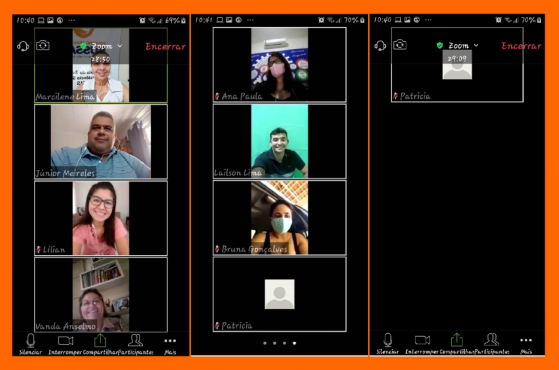Open the Mais menu in left screen
Viewport: 559px width, 370px height.
tap(170, 345)
